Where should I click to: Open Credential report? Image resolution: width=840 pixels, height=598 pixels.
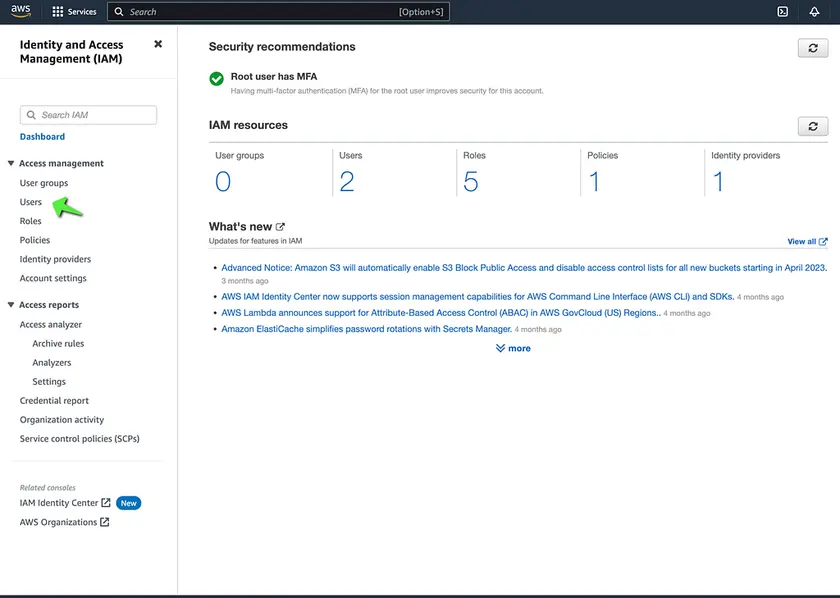coord(54,401)
